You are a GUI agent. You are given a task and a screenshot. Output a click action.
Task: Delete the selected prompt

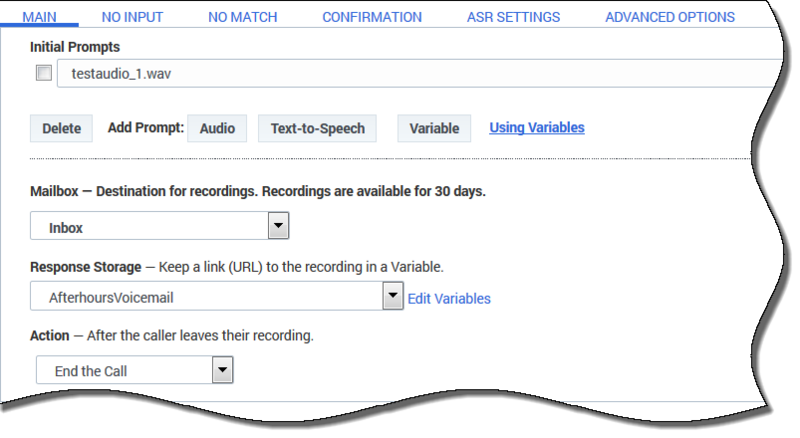coord(61,128)
